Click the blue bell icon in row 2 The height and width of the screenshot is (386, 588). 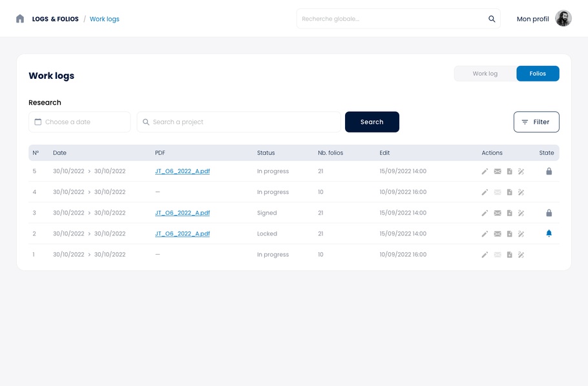tap(549, 233)
